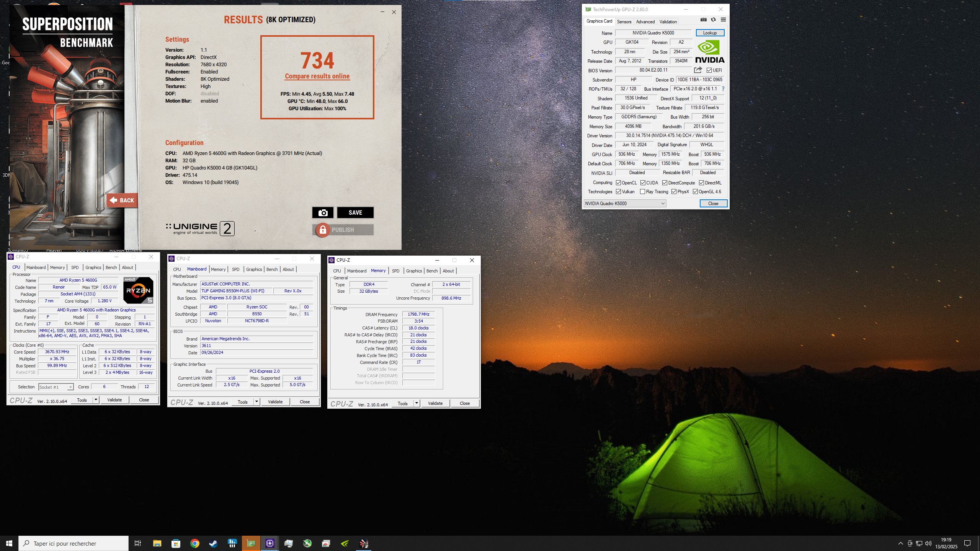Screen dimensions: 980x551
Task: Click the GPU-Z refresh icon
Action: [x=713, y=20]
